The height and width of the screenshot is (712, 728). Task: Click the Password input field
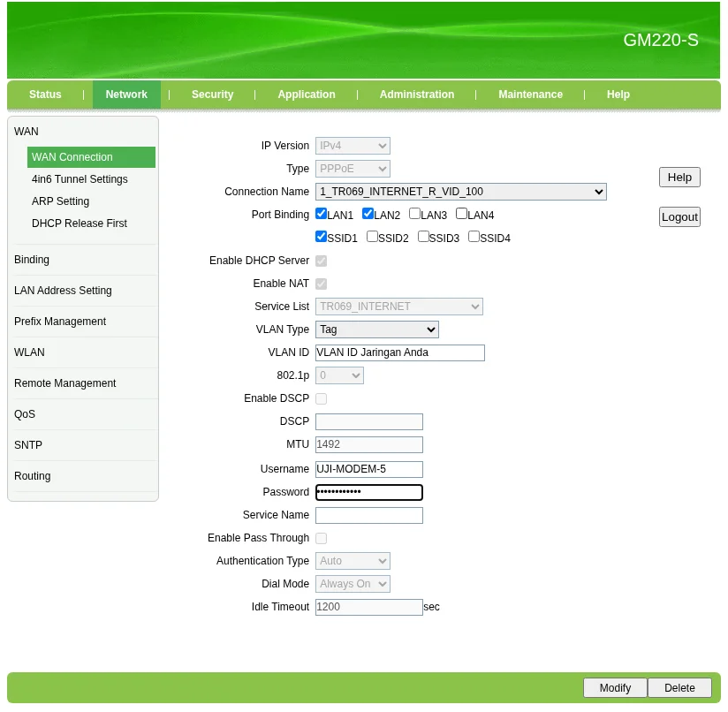pos(368,492)
